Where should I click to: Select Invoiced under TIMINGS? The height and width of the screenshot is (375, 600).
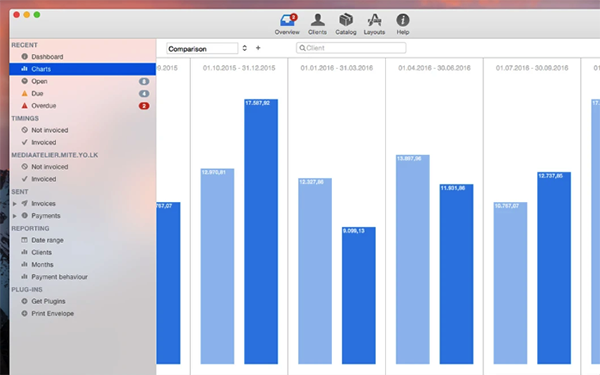coord(83,142)
